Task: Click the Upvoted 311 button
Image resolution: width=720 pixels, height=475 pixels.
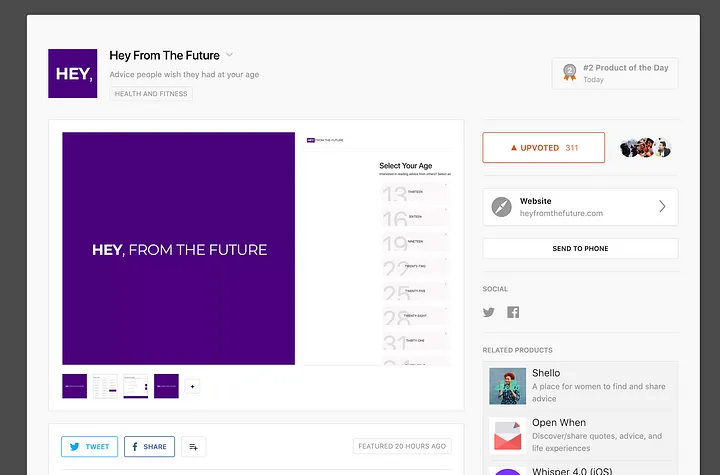Action: pyautogui.click(x=544, y=147)
